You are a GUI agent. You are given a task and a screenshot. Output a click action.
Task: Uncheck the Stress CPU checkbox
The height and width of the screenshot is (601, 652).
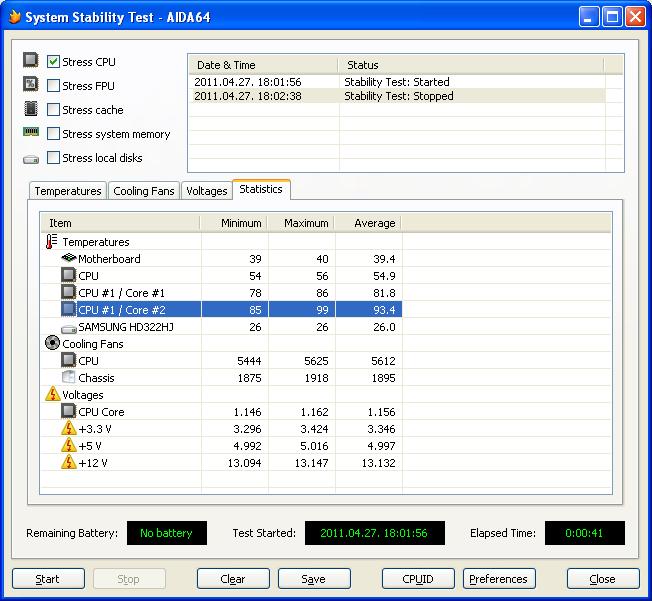[x=53, y=62]
